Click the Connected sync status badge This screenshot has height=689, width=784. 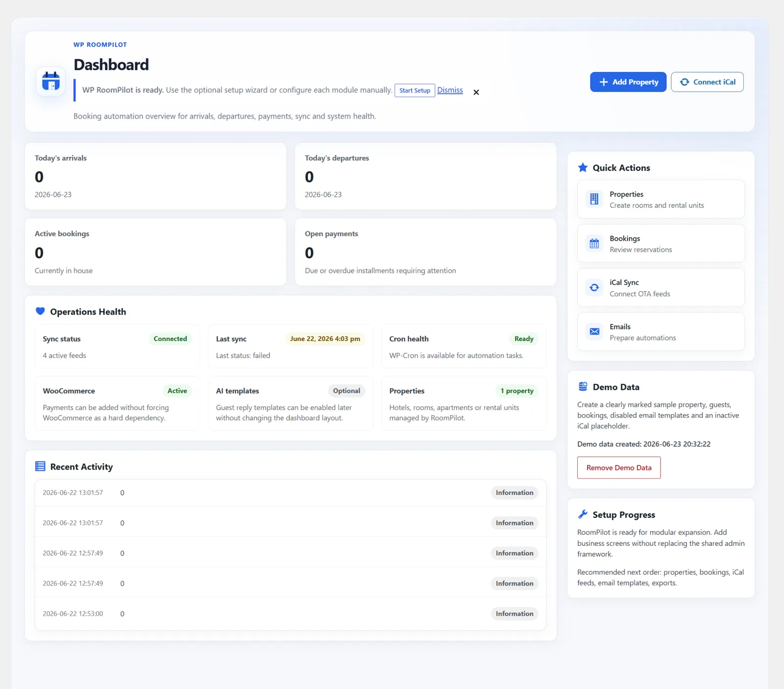pos(170,339)
